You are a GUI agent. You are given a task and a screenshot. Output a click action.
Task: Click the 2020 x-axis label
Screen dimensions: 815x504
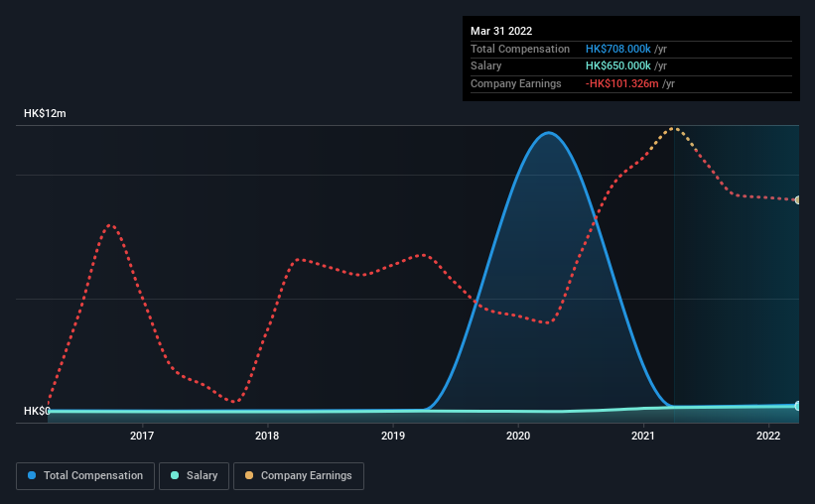pyautogui.click(x=518, y=436)
